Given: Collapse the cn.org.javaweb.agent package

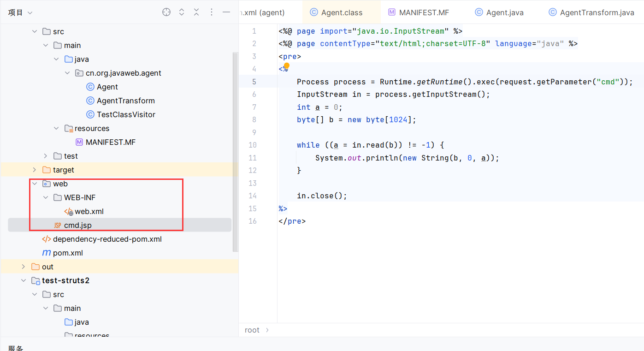Looking at the screenshot, I should point(67,73).
